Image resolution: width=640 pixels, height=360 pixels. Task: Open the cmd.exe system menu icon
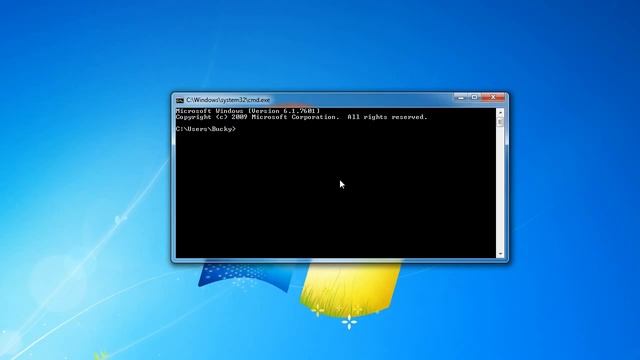click(x=180, y=100)
